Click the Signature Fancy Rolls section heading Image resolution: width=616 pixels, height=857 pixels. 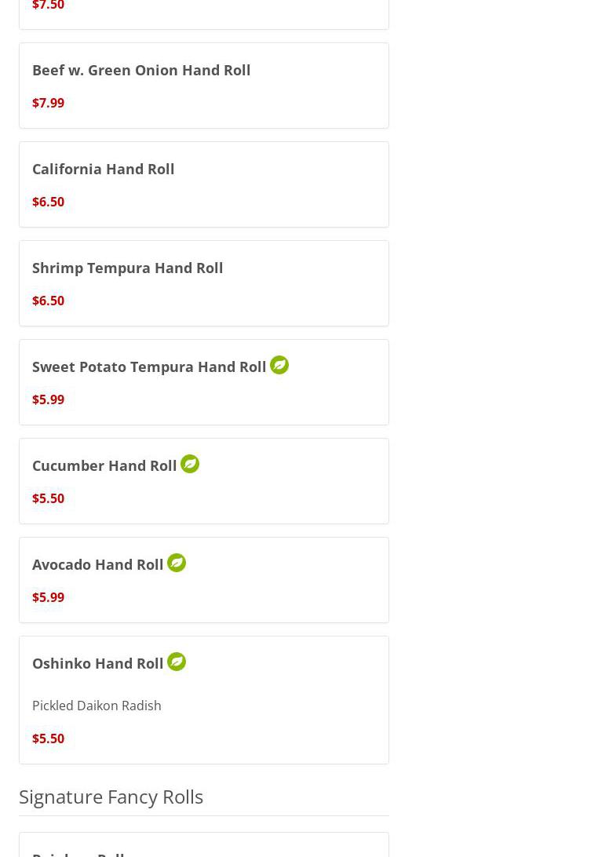click(x=111, y=797)
